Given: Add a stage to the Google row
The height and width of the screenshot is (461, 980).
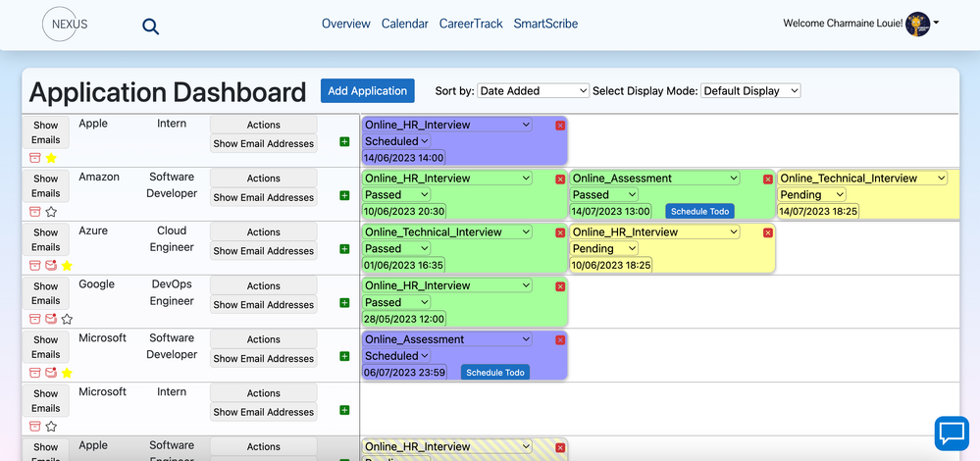Looking at the screenshot, I should click(344, 303).
